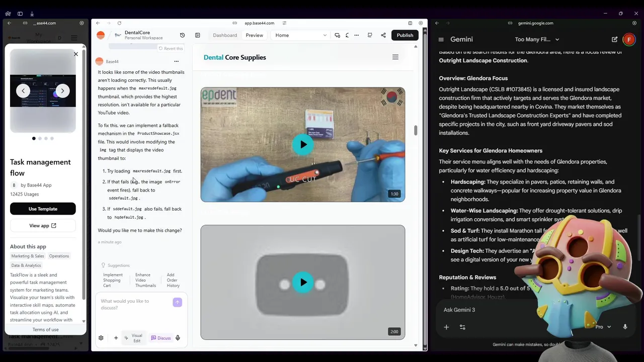Reload the app.base44.com page
The height and width of the screenshot is (362, 644).
point(119,23)
